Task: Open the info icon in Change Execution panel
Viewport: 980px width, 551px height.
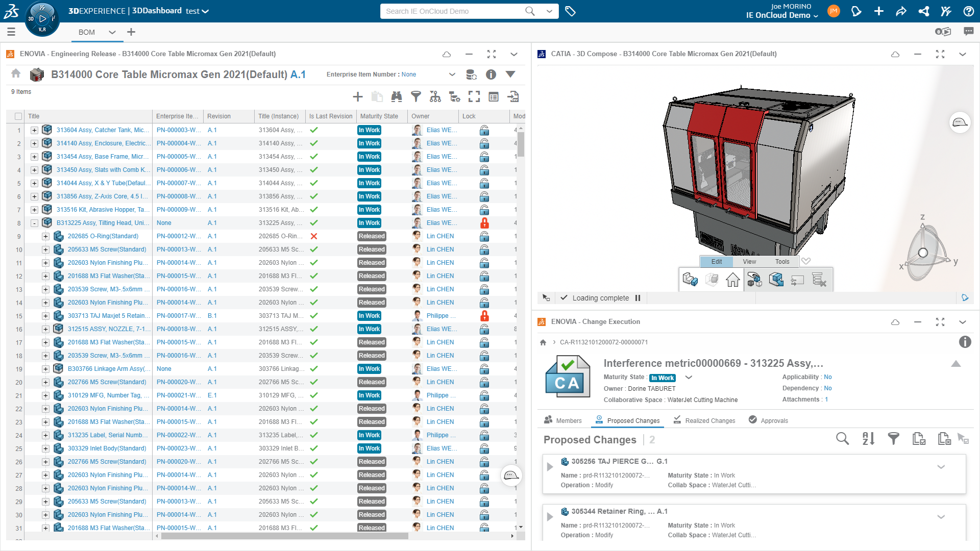Action: [965, 342]
